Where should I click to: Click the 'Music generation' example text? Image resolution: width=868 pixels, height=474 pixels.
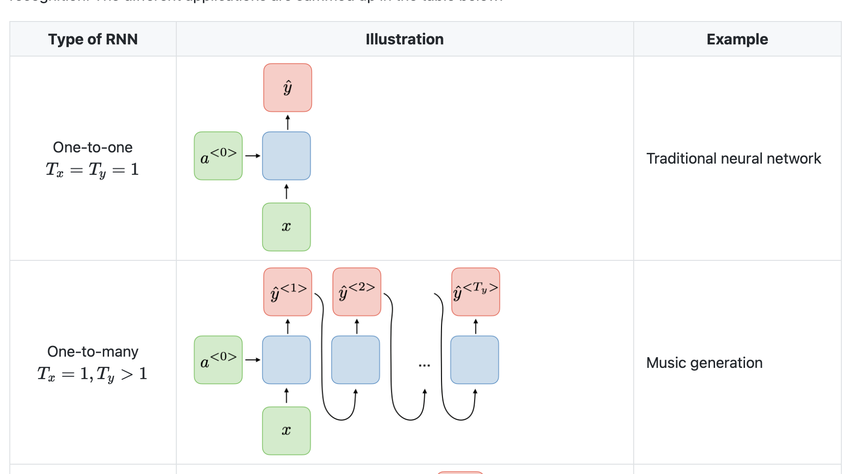point(704,363)
